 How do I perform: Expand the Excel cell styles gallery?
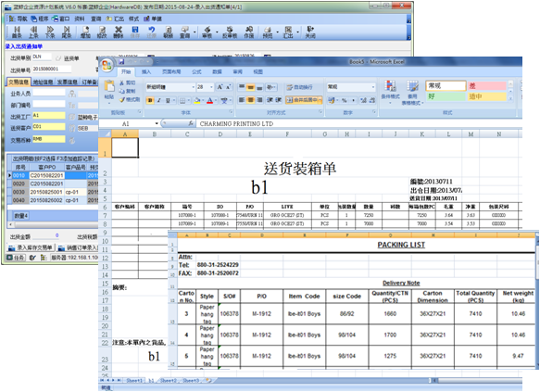(510, 98)
